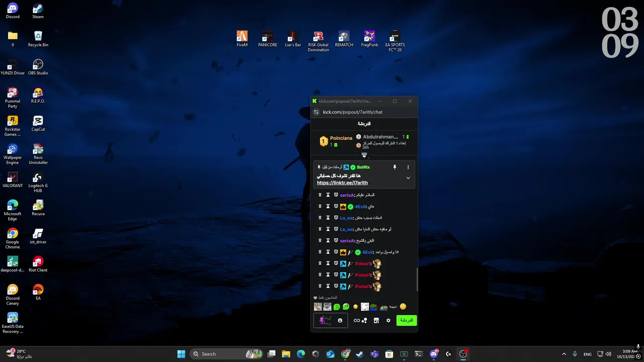The image size is (644, 362).
Task: Click the ENG language indicator
Action: click(x=588, y=354)
